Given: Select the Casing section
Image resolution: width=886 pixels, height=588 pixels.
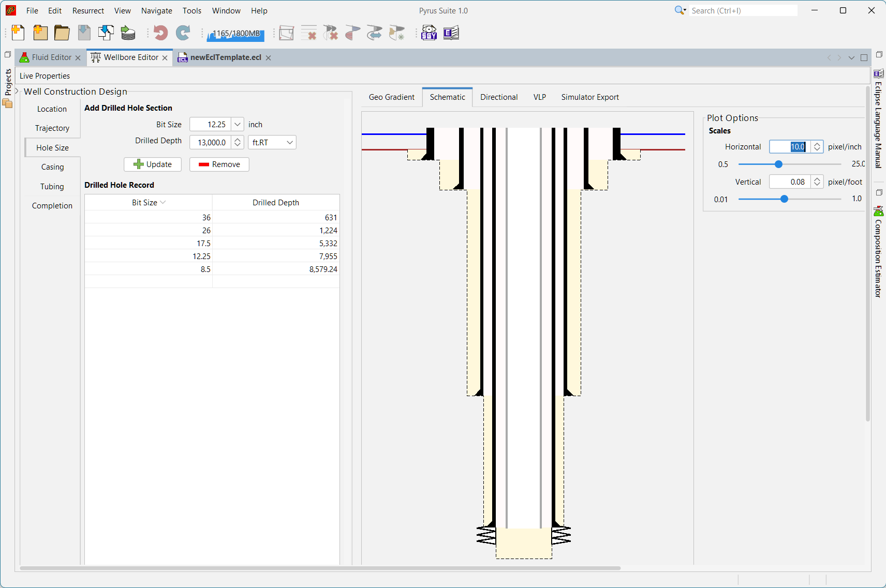Looking at the screenshot, I should (52, 167).
